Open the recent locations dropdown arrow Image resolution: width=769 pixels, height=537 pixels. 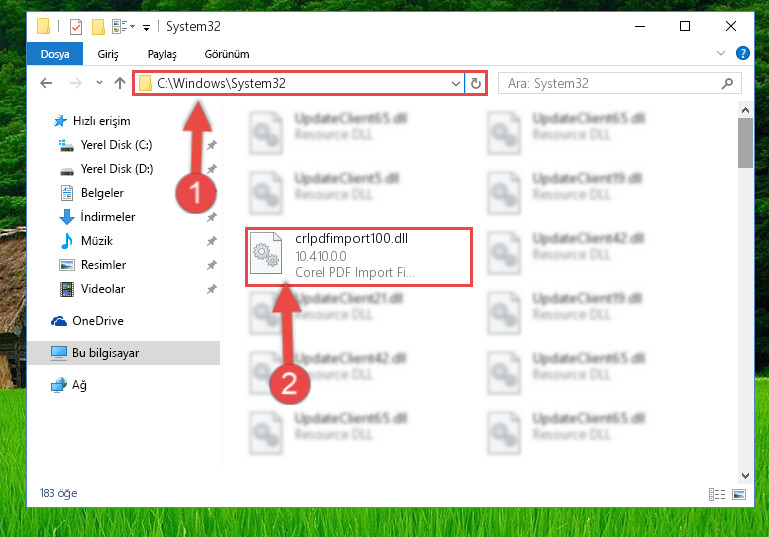(x=100, y=82)
